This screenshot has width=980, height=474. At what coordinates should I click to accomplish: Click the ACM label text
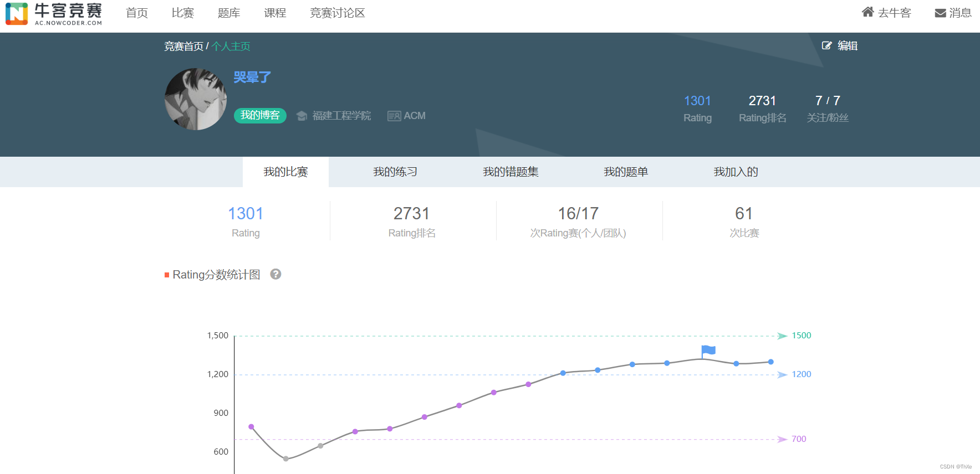coord(415,116)
